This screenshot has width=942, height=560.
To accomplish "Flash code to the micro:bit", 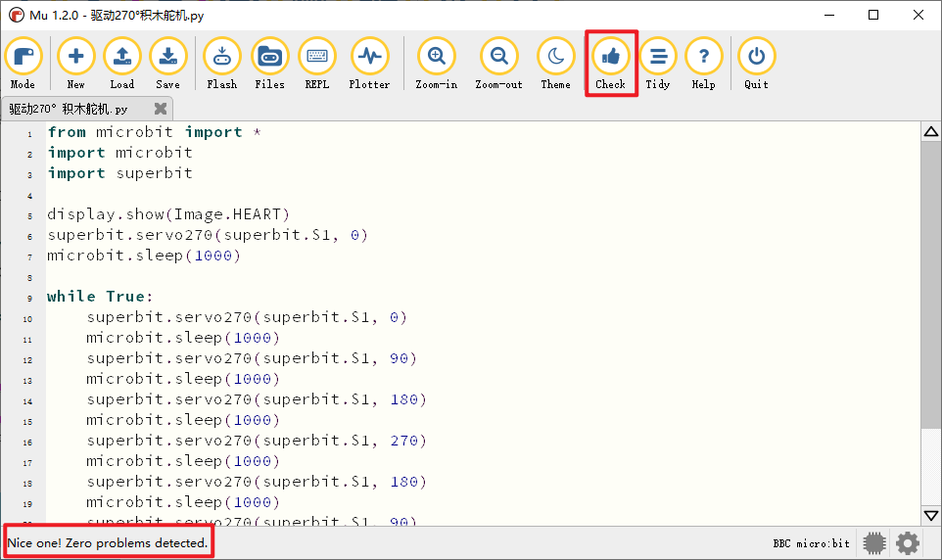I will (x=221, y=63).
